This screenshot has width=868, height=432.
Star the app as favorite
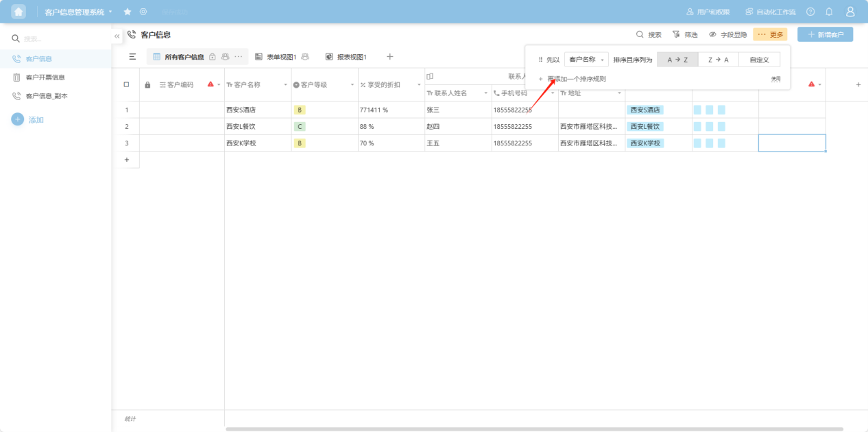point(128,12)
